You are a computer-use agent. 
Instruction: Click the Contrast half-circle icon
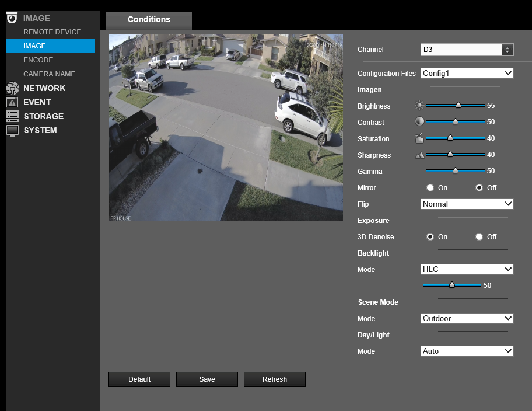tap(419, 121)
